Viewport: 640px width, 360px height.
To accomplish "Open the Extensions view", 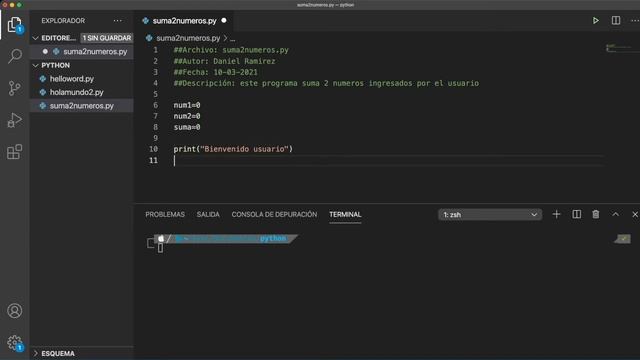I will pos(15,152).
